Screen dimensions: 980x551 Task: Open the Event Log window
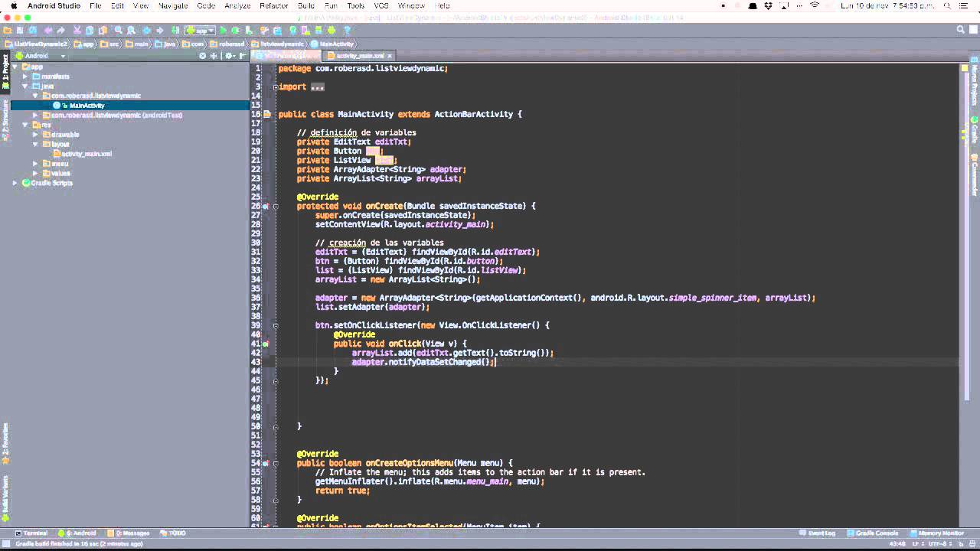(x=817, y=533)
